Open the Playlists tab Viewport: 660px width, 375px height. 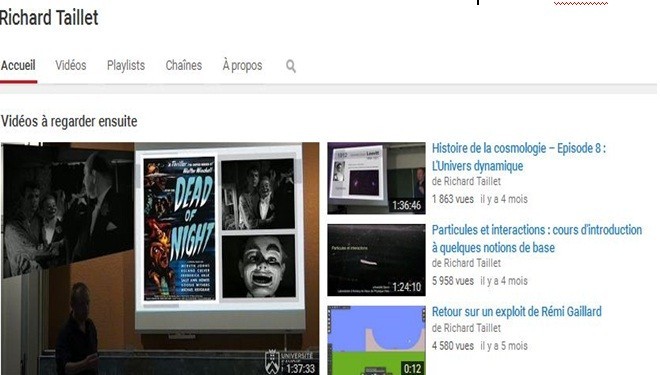tap(125, 65)
